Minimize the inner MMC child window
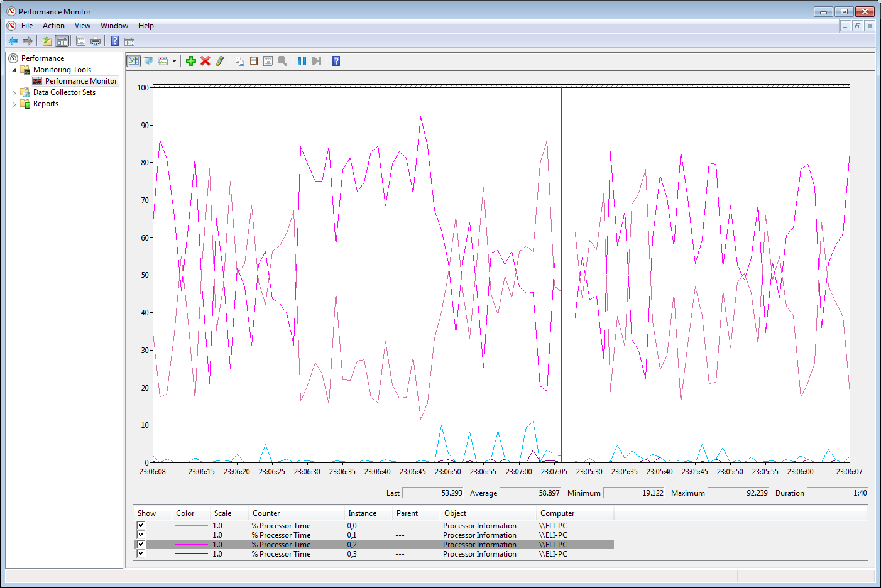The width and height of the screenshot is (881, 588). tap(845, 26)
